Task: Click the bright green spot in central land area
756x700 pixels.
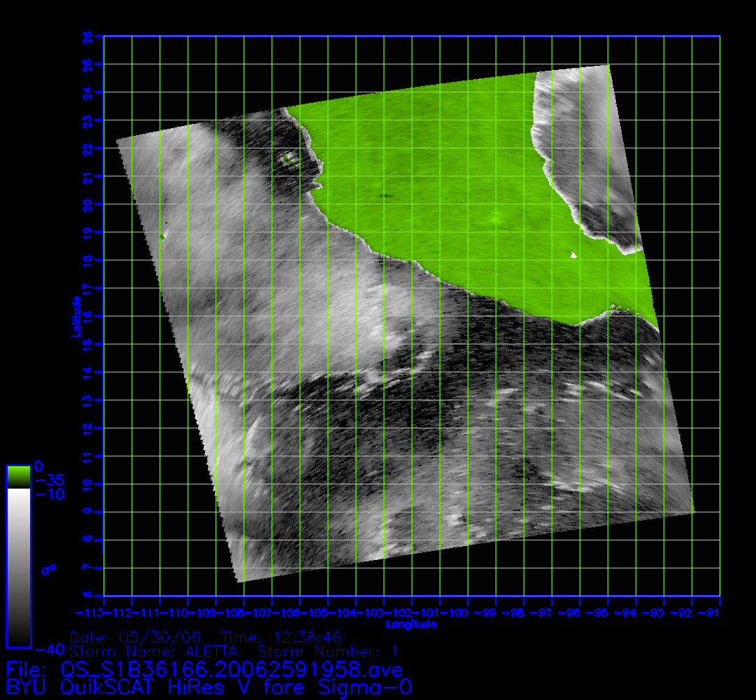Action: [x=496, y=219]
